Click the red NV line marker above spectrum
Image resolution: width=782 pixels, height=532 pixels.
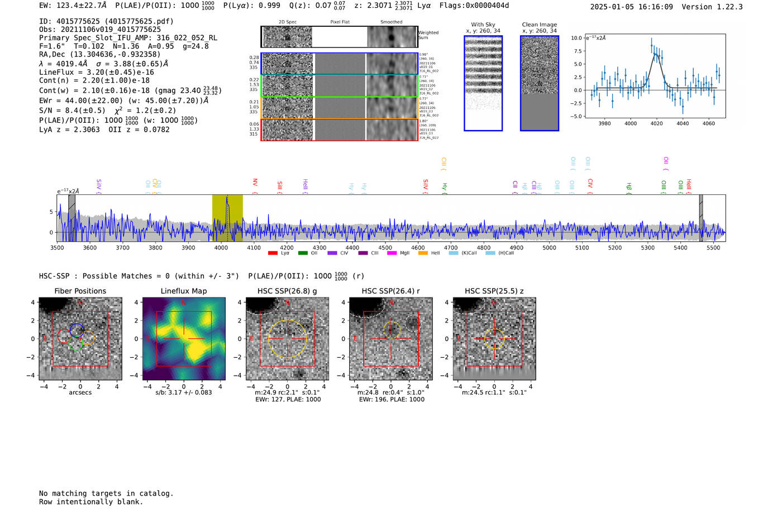click(x=255, y=185)
